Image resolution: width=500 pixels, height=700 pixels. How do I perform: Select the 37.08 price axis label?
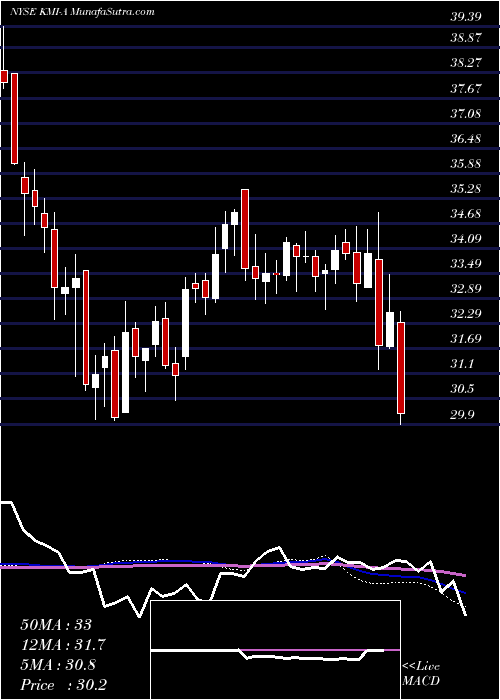pos(466,113)
